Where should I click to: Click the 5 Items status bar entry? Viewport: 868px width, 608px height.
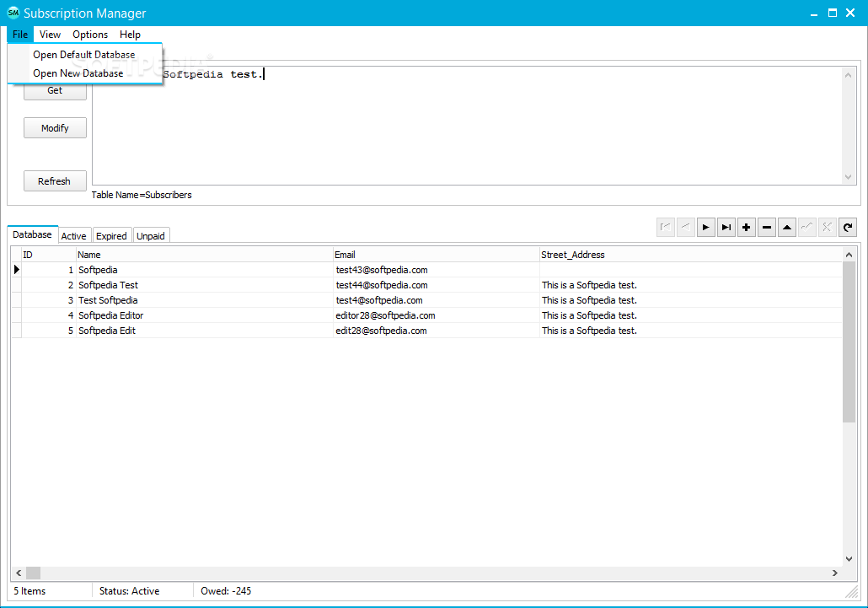click(29, 591)
